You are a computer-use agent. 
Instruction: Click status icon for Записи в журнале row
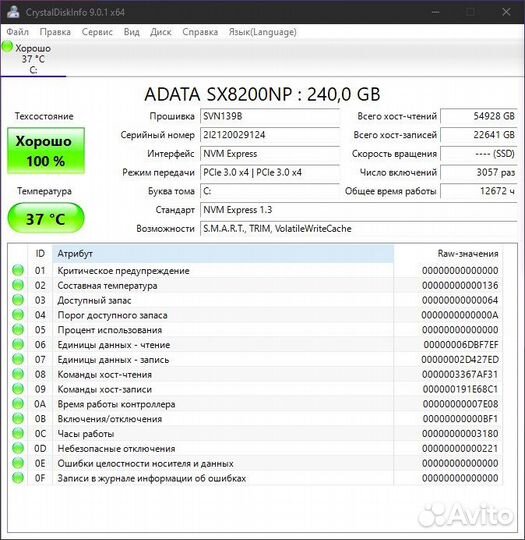click(x=18, y=478)
